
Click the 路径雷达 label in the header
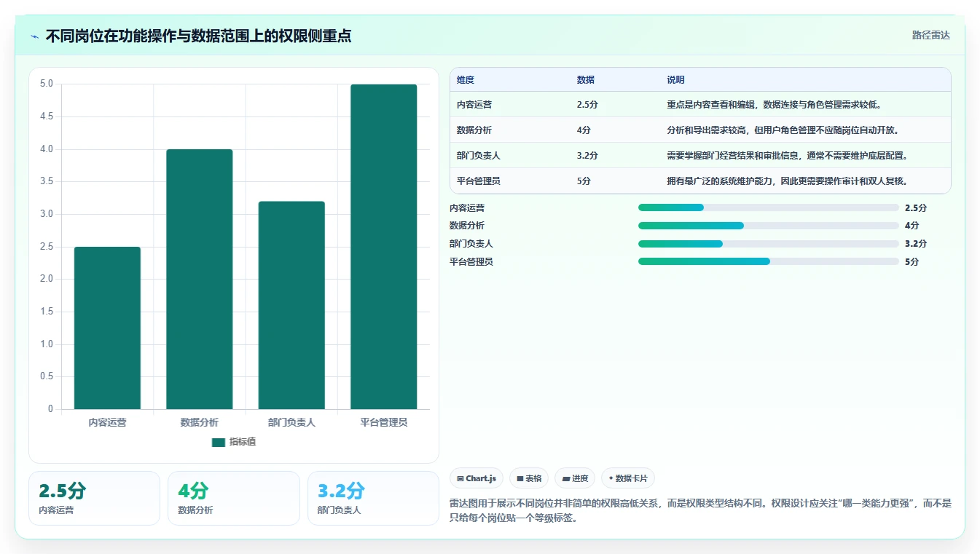(930, 35)
